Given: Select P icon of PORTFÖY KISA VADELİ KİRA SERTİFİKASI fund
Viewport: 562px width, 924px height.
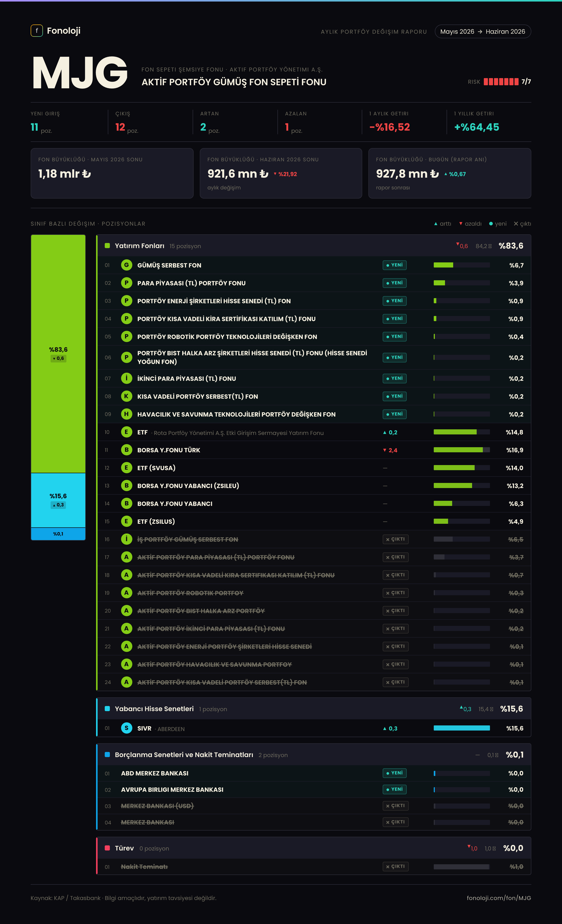Looking at the screenshot, I should point(127,319).
